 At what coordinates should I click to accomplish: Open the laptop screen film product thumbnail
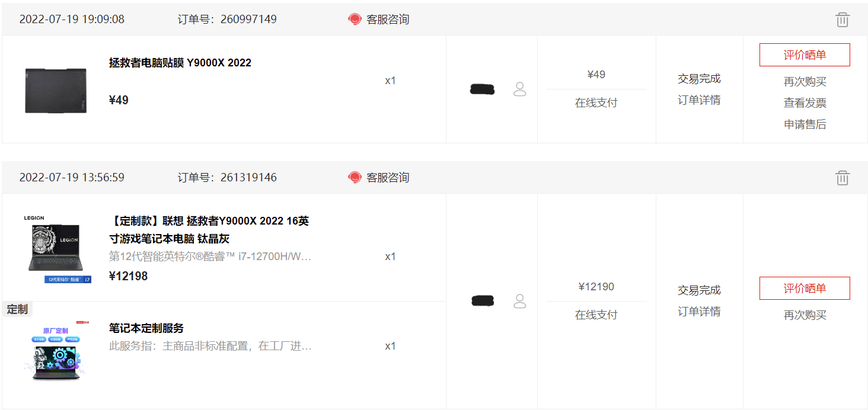click(x=56, y=90)
